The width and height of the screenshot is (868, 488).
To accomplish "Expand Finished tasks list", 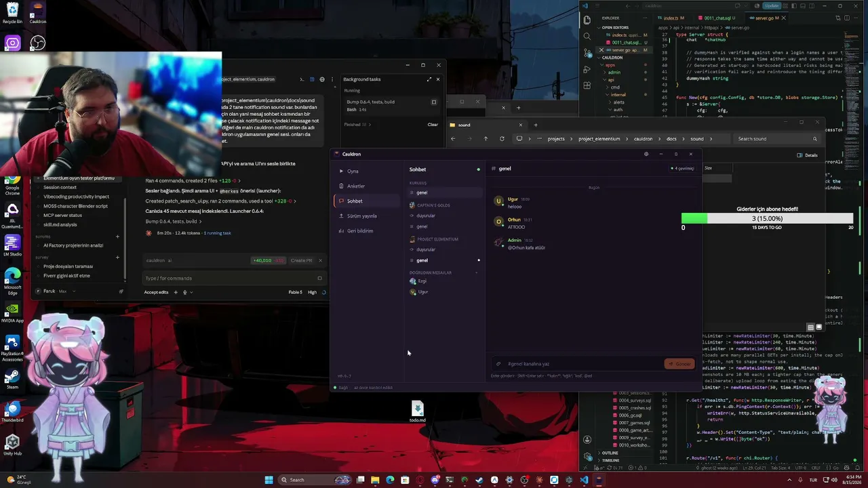I will 357,125.
